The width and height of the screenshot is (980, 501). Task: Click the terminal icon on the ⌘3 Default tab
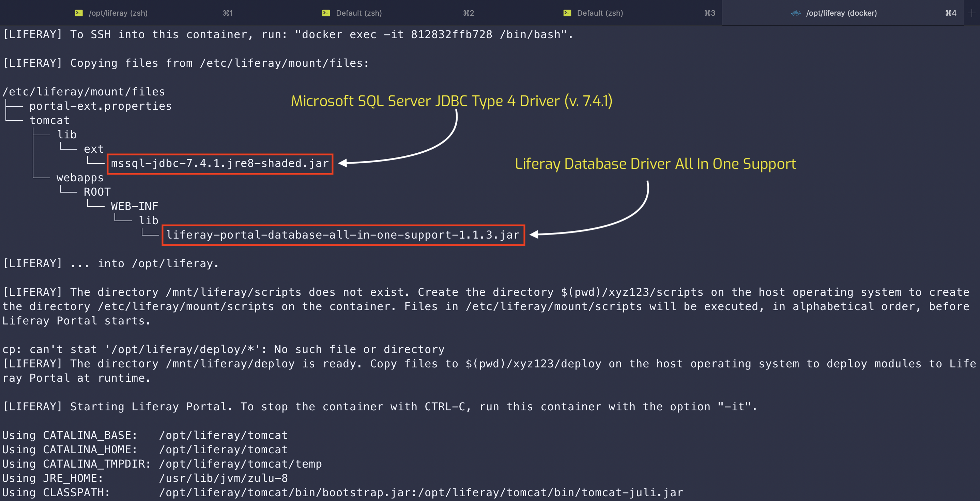[567, 13]
